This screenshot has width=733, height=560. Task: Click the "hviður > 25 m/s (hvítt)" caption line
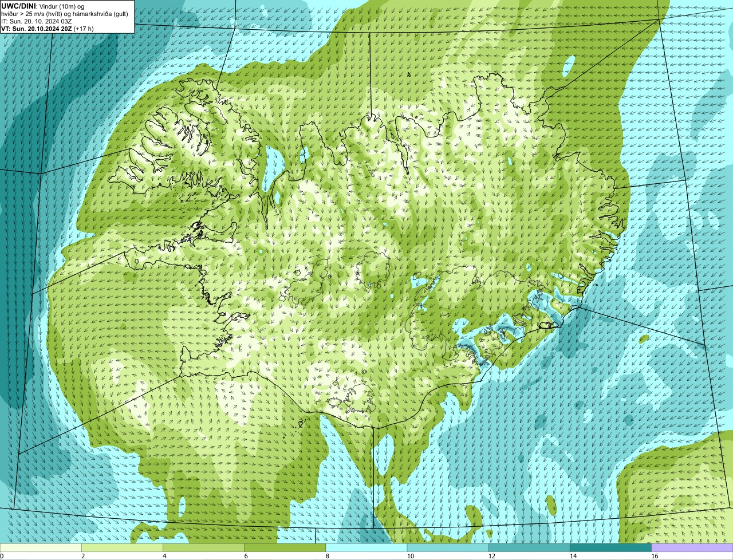tap(65, 14)
